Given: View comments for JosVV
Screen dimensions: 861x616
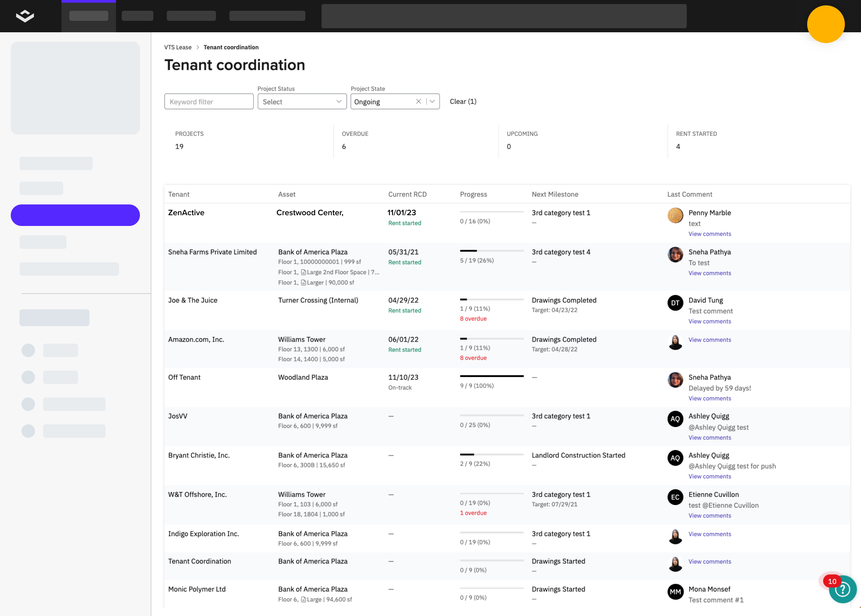Looking at the screenshot, I should tap(710, 437).
